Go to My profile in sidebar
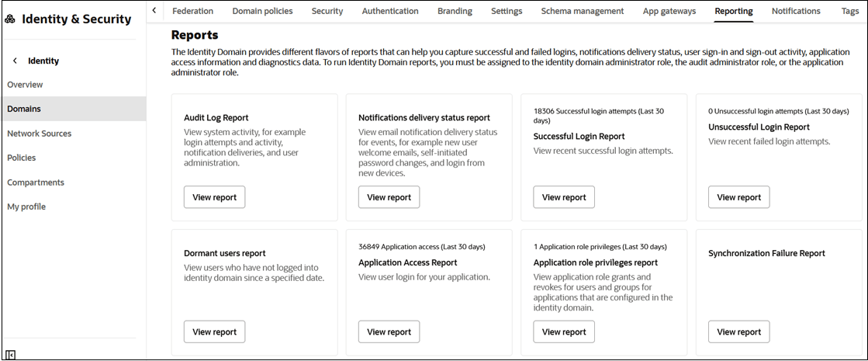 coord(26,207)
